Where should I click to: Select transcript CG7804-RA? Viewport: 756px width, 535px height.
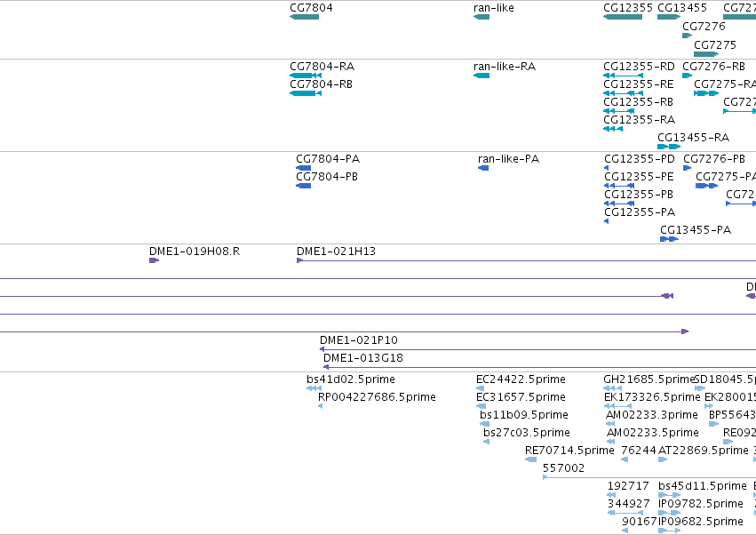pos(322,66)
